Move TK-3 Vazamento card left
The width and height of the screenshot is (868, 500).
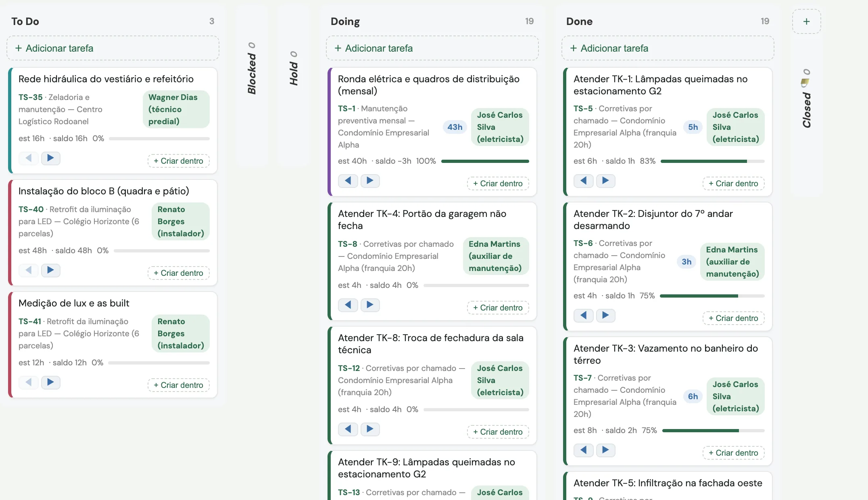tap(584, 450)
